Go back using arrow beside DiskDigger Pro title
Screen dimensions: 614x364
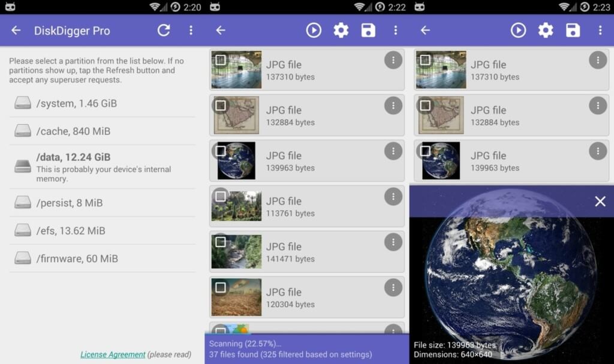click(x=16, y=31)
